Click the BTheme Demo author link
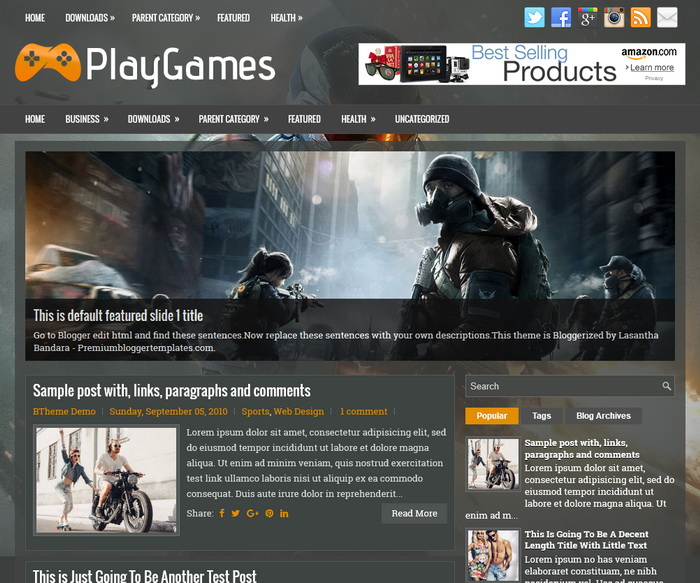Image resolution: width=700 pixels, height=583 pixels. pos(64,412)
